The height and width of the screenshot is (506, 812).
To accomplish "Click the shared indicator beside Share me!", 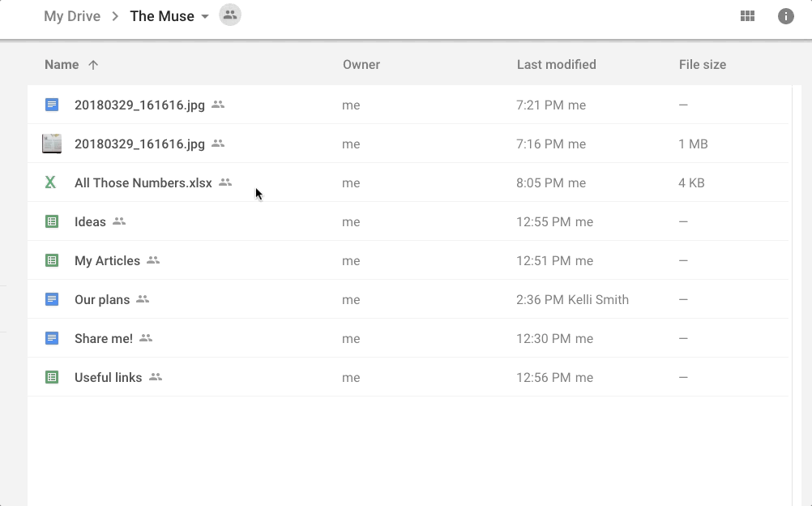I will point(145,339).
